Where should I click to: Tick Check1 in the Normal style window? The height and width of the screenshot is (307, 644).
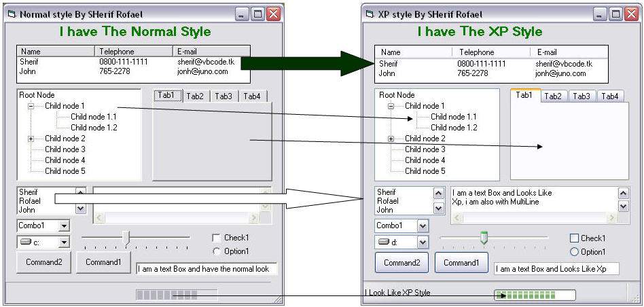pos(216,238)
